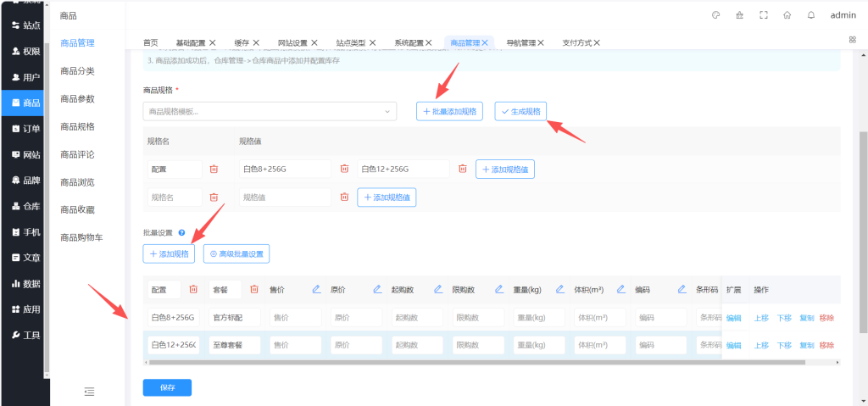Screen dimensions: 868x406
Task: Remove the 套餐 column in table header
Action: click(254, 289)
